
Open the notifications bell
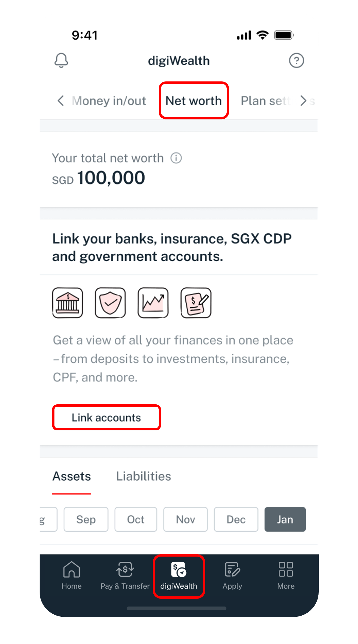pos(61,60)
